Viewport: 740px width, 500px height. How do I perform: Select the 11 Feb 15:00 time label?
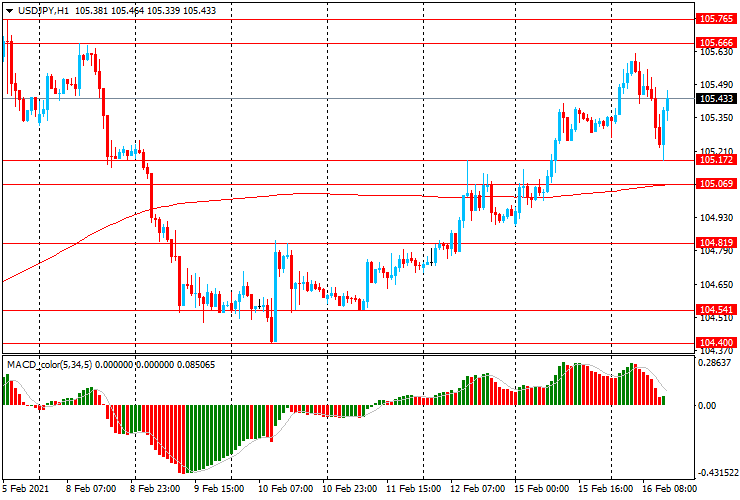coord(414,488)
